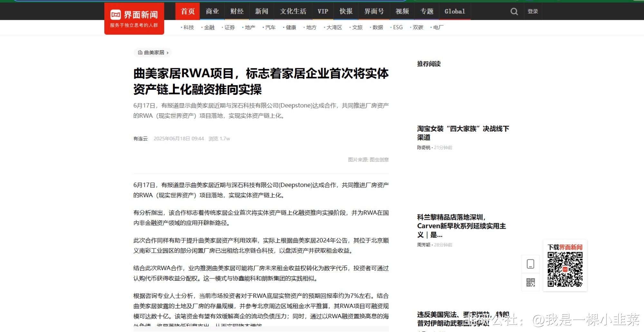Image resolution: width=644 pixels, height=332 pixels.
Task: Go to the 视频 tab
Action: click(x=402, y=11)
